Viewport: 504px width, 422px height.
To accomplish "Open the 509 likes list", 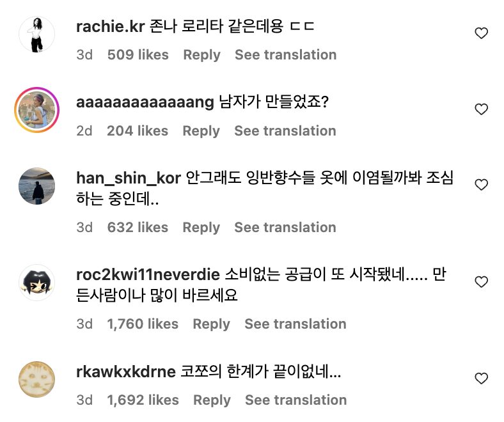I will coord(138,55).
